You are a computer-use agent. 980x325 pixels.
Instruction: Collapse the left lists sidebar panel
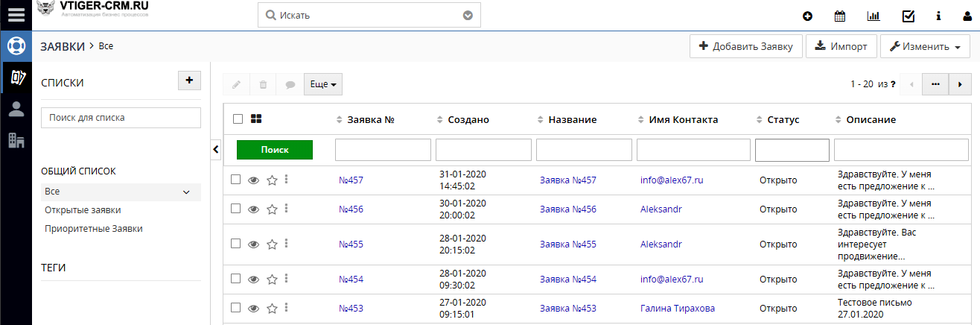click(216, 150)
